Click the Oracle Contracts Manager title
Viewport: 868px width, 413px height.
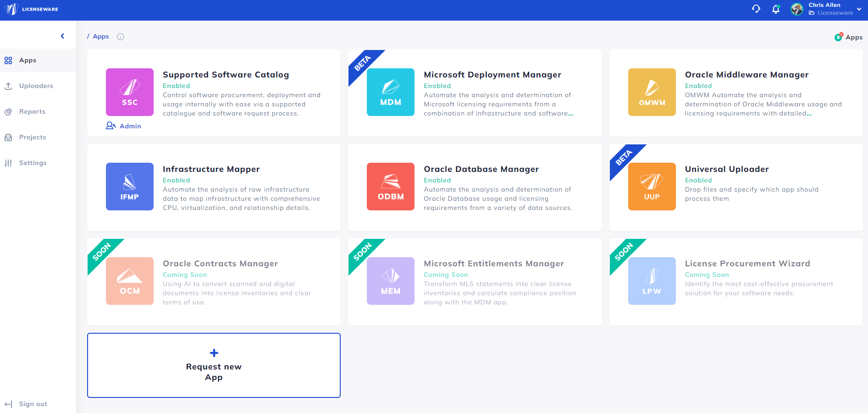(221, 264)
